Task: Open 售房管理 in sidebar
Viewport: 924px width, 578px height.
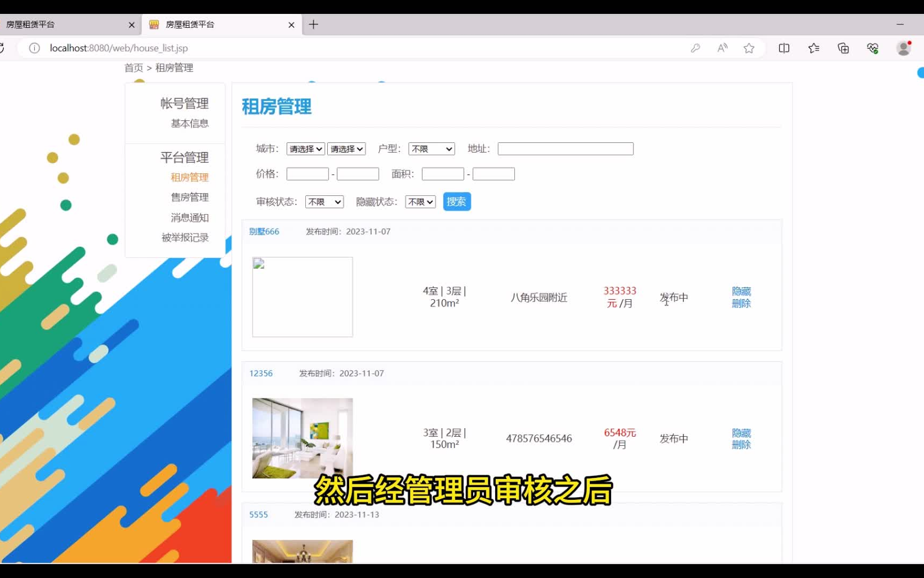Action: pyautogui.click(x=190, y=197)
